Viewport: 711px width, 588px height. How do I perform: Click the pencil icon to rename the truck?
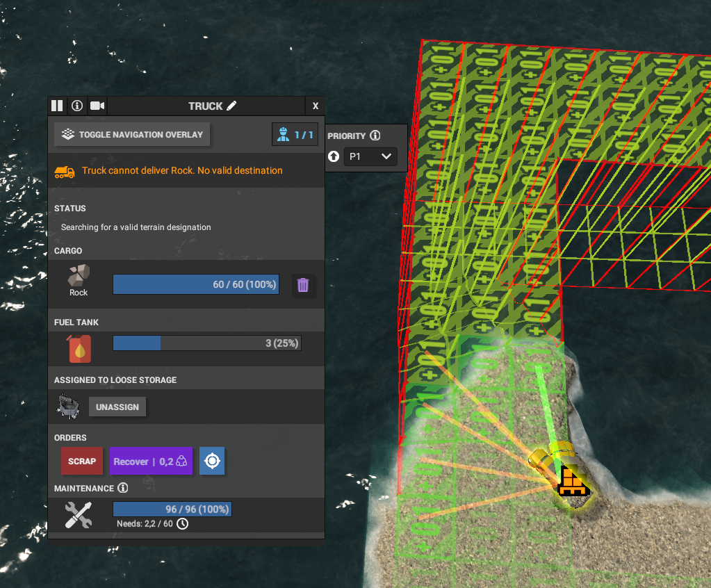230,106
